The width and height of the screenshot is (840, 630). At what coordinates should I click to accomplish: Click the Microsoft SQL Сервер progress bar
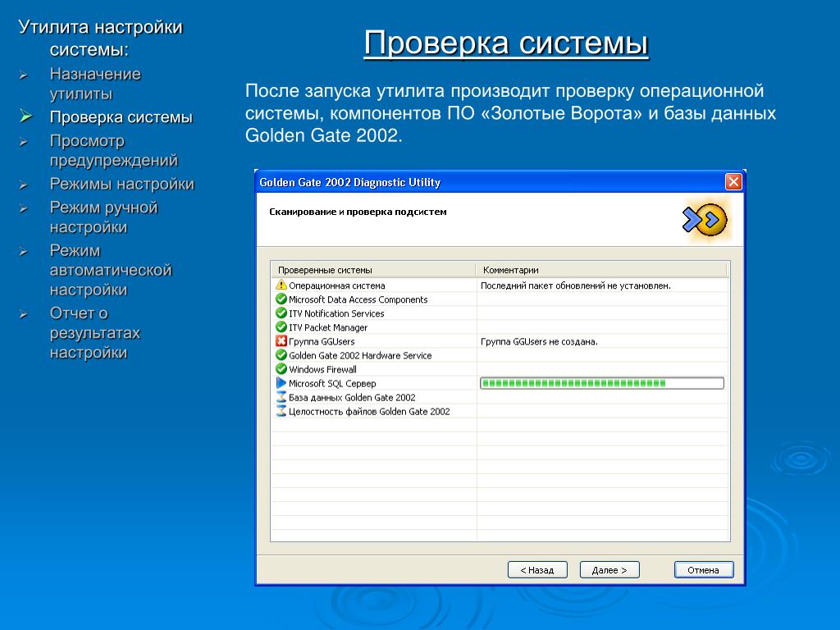point(602,383)
